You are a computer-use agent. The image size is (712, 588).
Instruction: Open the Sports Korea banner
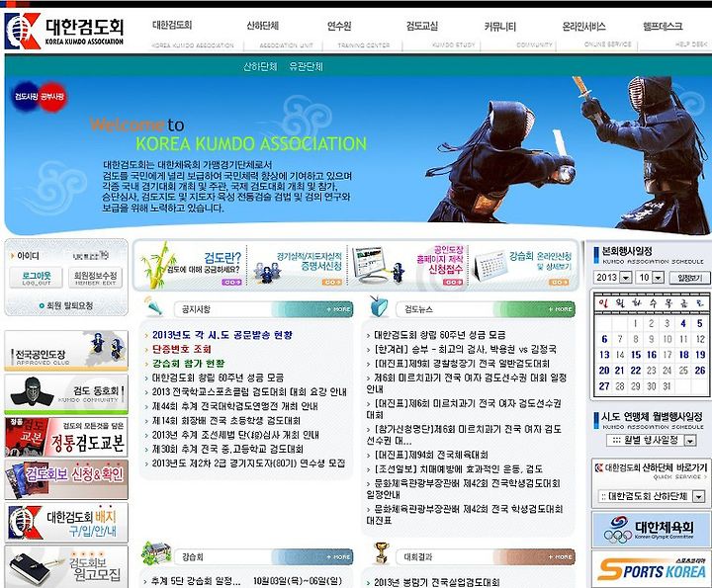[x=651, y=569]
